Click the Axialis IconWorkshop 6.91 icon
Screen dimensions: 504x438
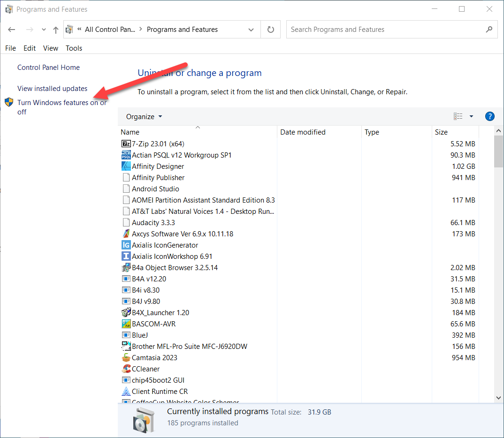click(126, 256)
